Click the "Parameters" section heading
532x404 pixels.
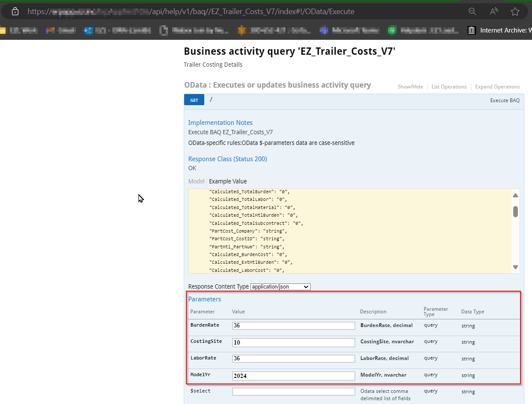tap(205, 299)
